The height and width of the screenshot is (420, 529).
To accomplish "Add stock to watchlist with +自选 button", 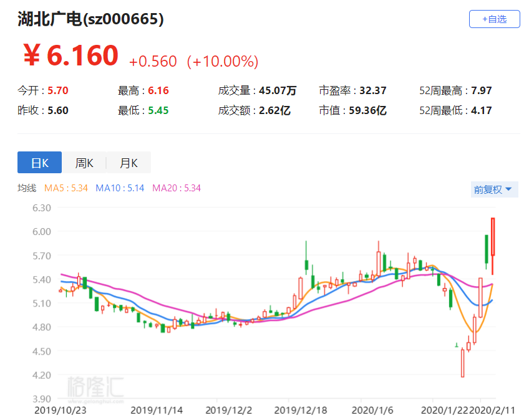I will (x=494, y=19).
